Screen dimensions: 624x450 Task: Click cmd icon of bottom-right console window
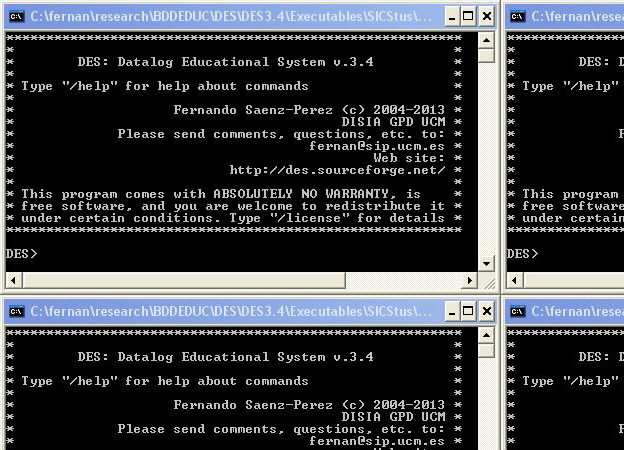[x=518, y=311]
